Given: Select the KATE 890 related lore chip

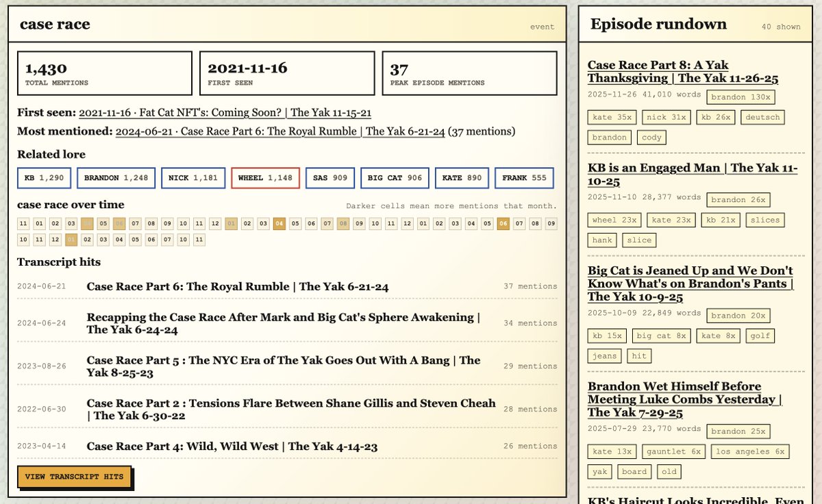Looking at the screenshot, I should click(462, 178).
